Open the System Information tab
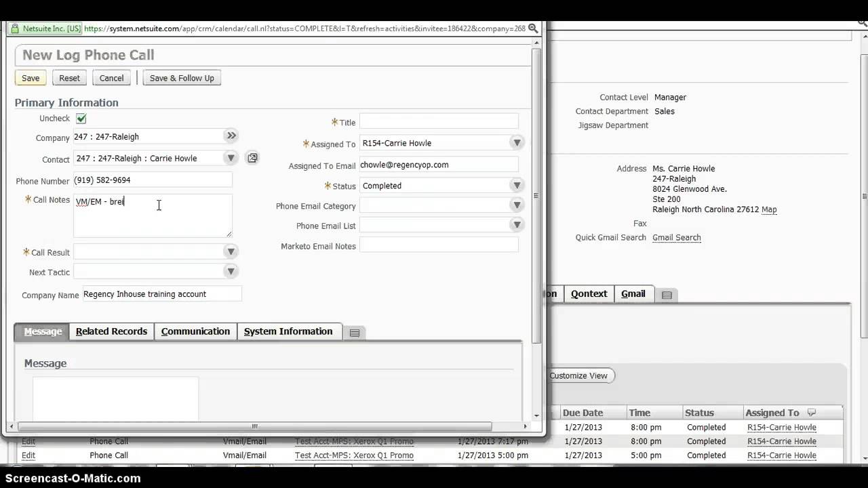 tap(288, 331)
